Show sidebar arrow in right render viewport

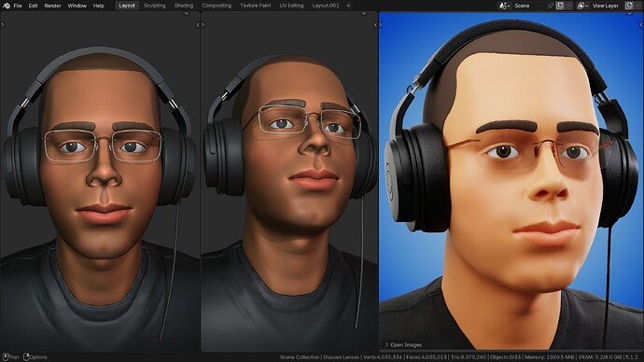641,24
